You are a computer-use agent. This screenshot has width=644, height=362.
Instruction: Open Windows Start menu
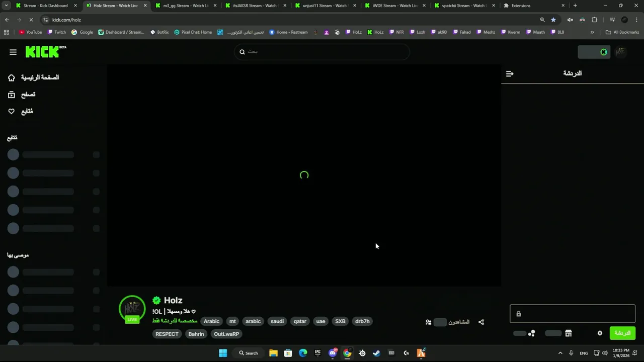pos(223,353)
